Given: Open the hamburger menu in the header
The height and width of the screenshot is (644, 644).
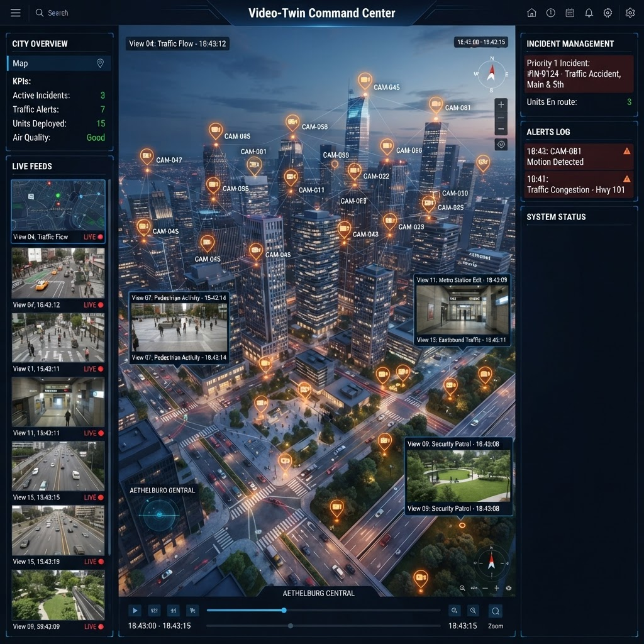Looking at the screenshot, I should tap(16, 13).
